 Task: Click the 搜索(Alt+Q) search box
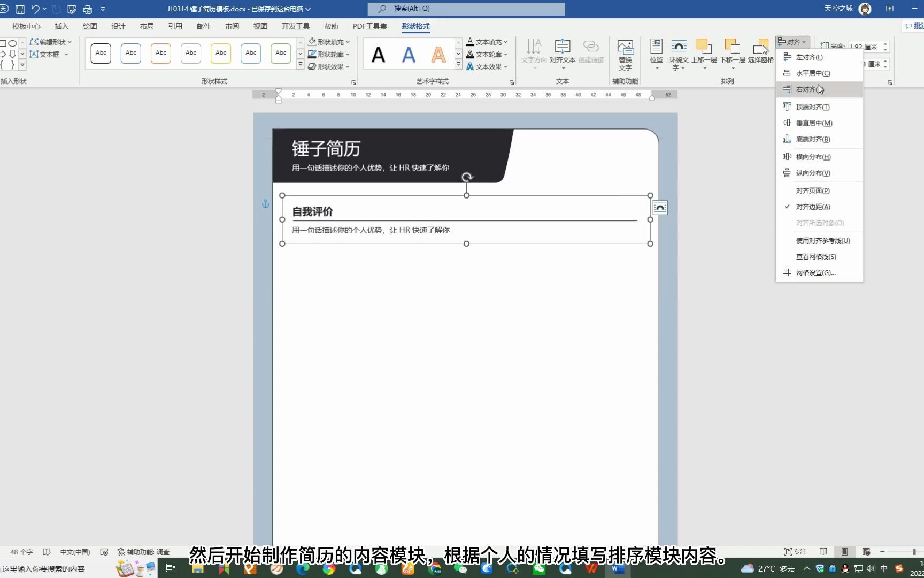(465, 9)
